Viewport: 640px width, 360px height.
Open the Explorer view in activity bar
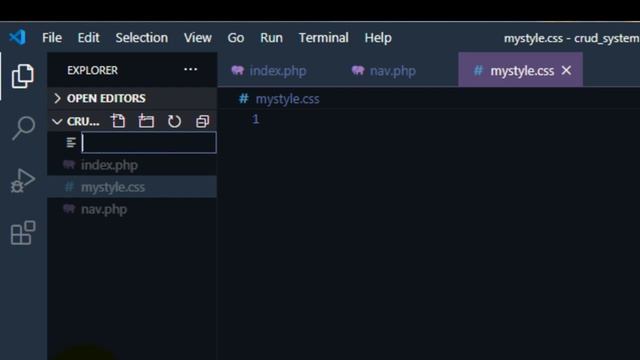click(x=22, y=76)
